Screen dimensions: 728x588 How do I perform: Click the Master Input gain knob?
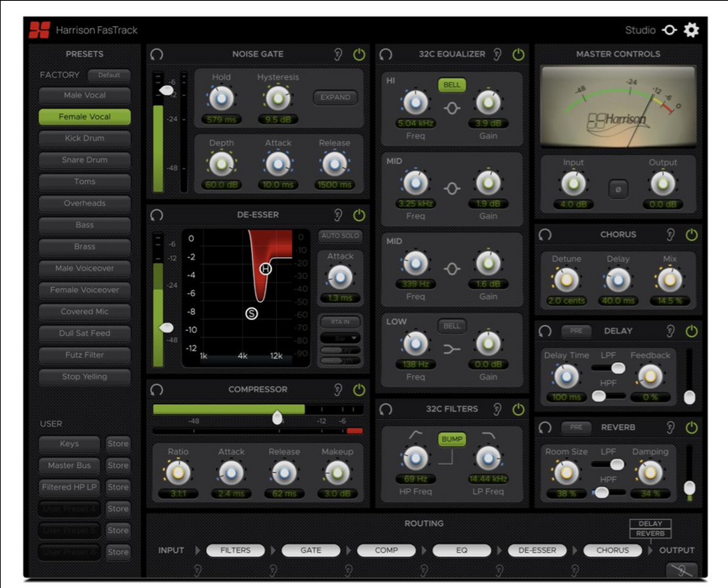(x=573, y=184)
